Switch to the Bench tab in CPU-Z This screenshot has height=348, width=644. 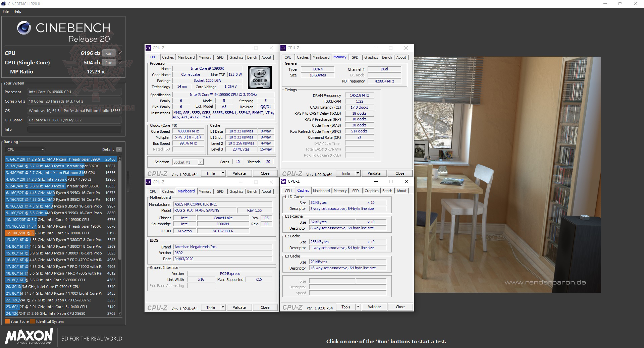pos(252,57)
